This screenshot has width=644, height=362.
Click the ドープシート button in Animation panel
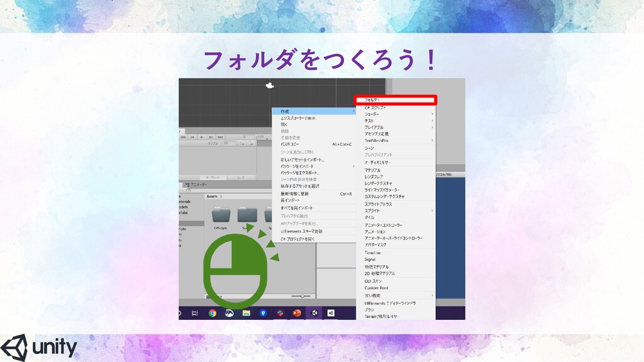point(213,178)
